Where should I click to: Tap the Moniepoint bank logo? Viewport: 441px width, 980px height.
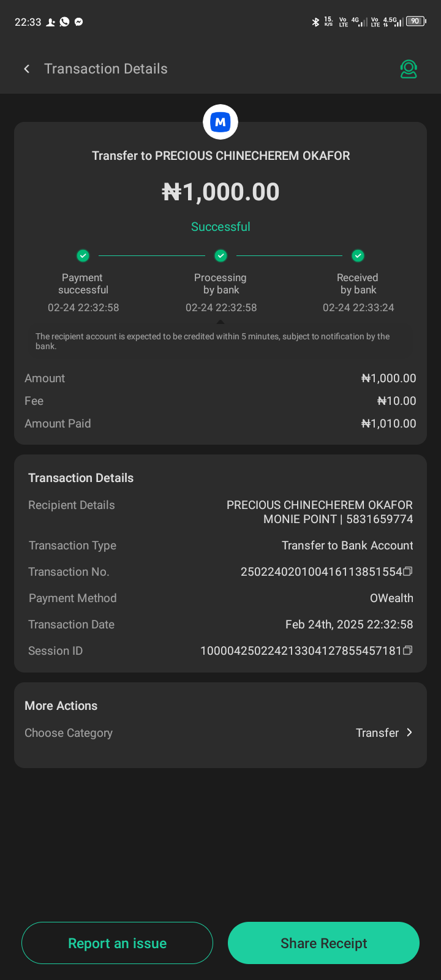click(x=221, y=122)
